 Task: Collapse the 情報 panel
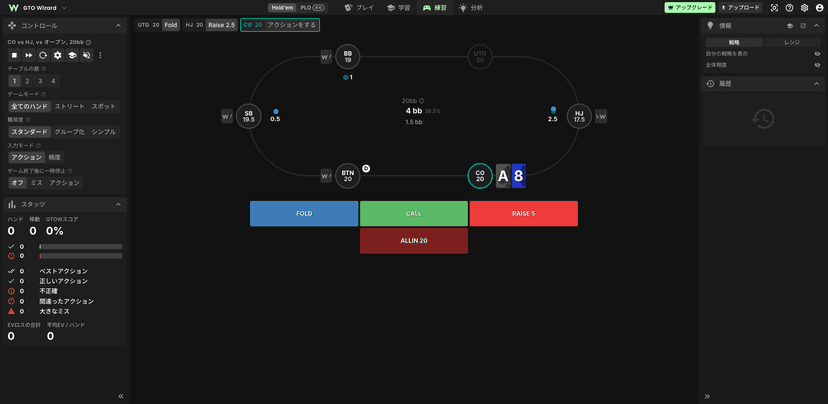point(816,25)
